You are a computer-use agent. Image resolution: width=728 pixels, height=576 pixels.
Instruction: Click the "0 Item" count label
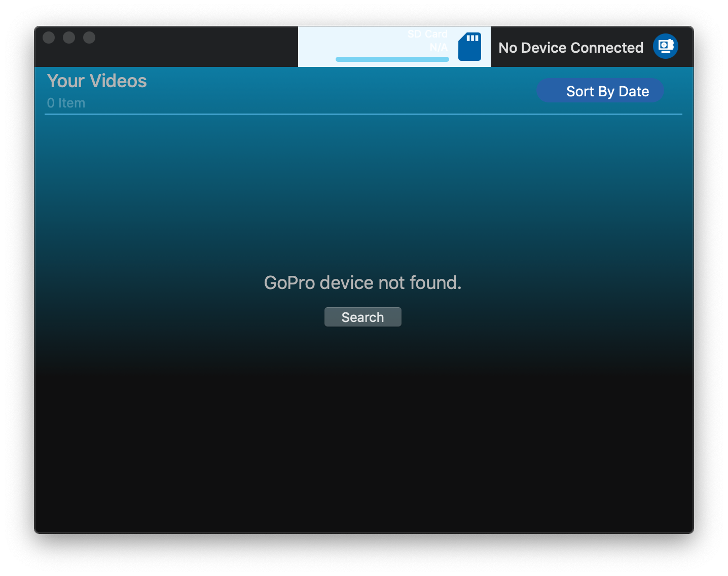pyautogui.click(x=66, y=103)
